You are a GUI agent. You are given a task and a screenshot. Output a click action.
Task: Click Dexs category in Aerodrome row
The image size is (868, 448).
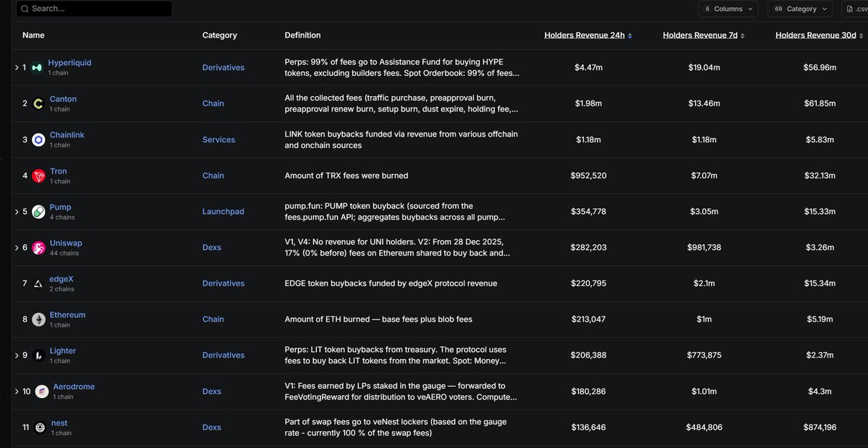[x=212, y=391]
